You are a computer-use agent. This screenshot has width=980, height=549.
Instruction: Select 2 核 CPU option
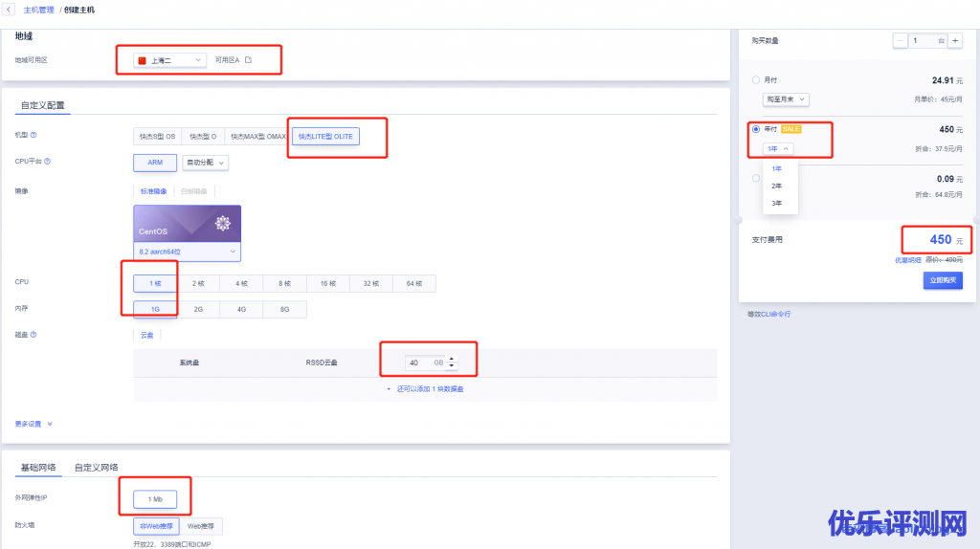(198, 283)
